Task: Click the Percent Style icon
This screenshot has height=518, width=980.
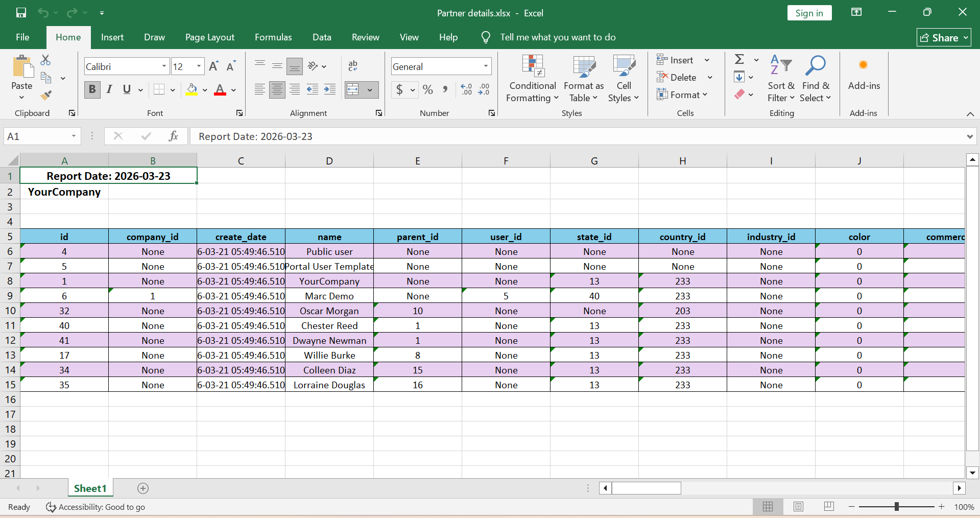Action: pyautogui.click(x=428, y=89)
